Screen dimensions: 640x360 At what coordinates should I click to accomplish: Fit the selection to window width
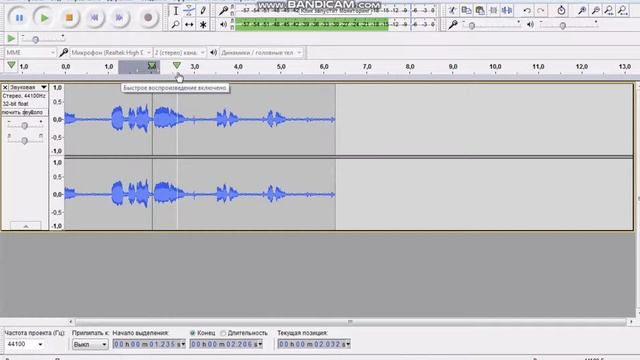(x=609, y=11)
